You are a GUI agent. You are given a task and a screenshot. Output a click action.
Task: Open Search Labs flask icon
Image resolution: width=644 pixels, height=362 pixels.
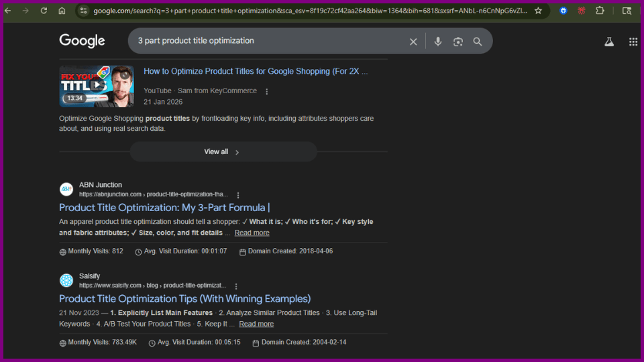pyautogui.click(x=609, y=42)
